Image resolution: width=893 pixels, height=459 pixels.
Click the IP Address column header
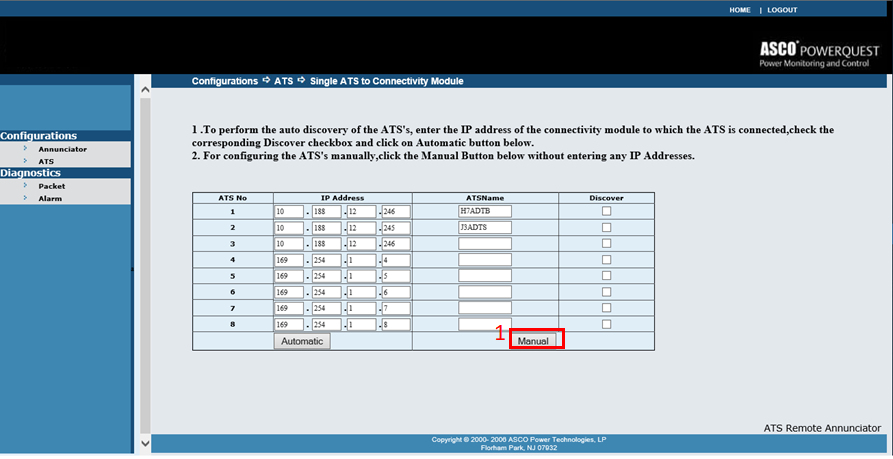coord(343,198)
